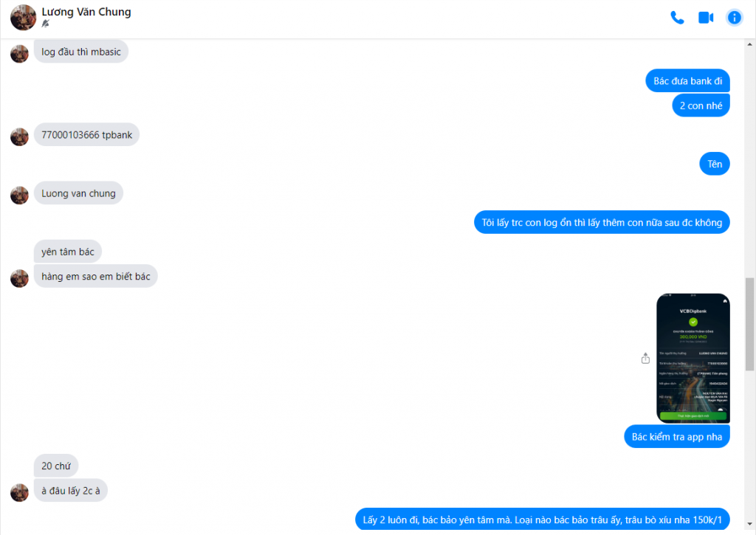The width and height of the screenshot is (756, 535).
Task: Select the 'Bác kiểm tra app nha' message bubble
Action: [x=677, y=436]
